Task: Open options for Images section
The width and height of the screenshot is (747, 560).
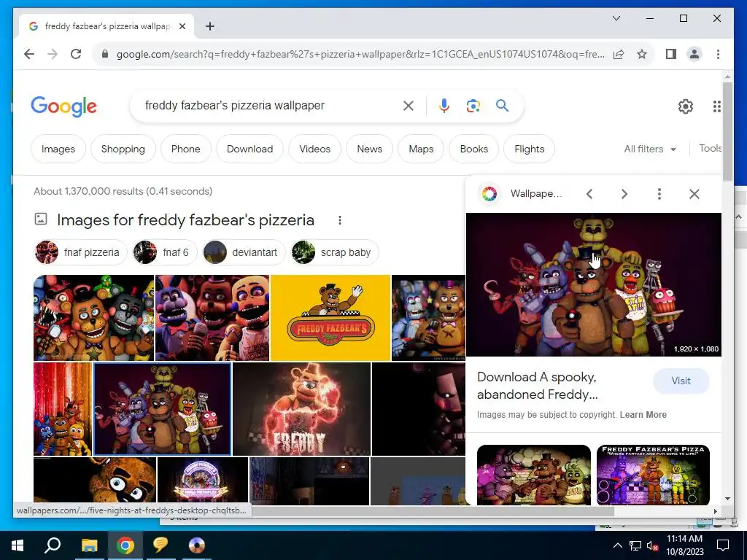Action: coord(340,220)
